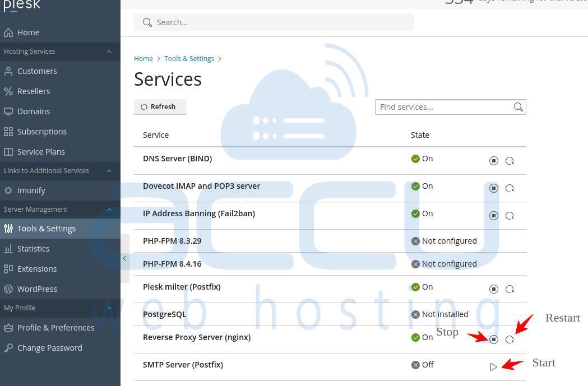Click the DNS Server (BIND) service name
The image size is (588, 386).
[177, 159]
